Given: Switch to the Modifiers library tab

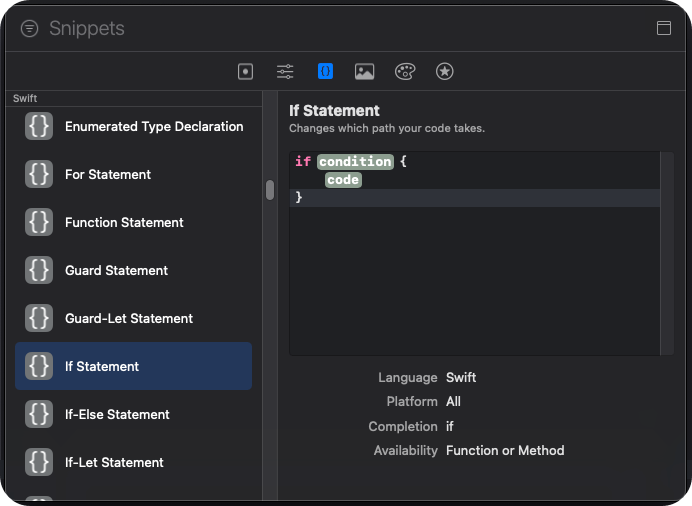Looking at the screenshot, I should [285, 71].
